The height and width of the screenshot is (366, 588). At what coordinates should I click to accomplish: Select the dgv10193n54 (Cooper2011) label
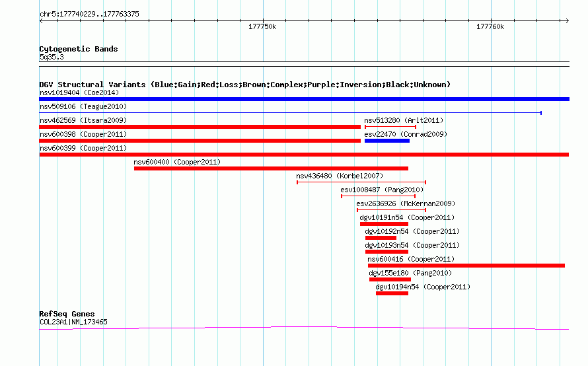click(x=412, y=245)
